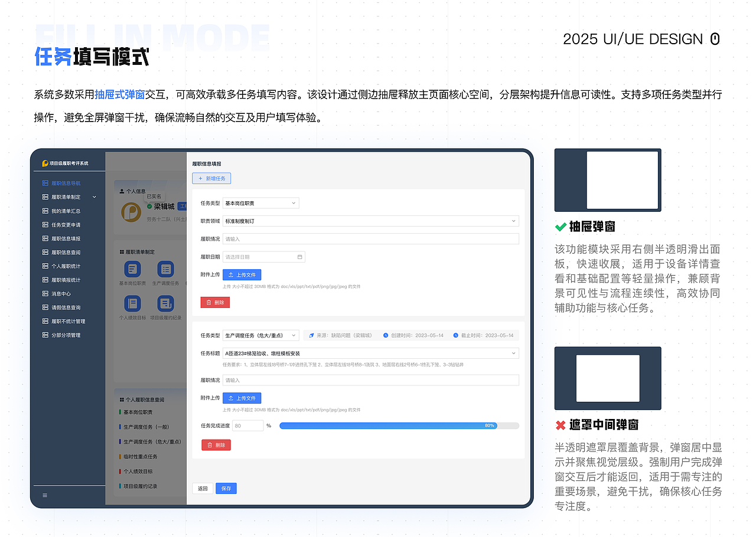Screen dimensions: 756x537
Task: Click the 个人绩效目标 blue tile icon
Action: [x=132, y=304]
